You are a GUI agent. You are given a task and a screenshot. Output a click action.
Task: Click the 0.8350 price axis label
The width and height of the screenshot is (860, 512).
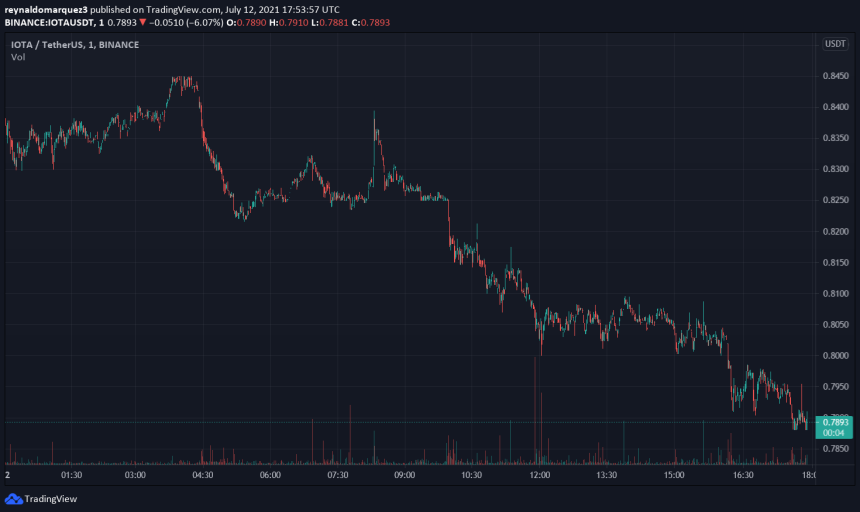pyautogui.click(x=835, y=138)
